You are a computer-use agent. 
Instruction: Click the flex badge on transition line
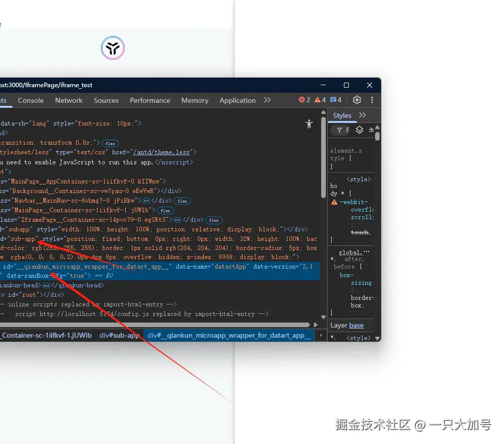110,144
